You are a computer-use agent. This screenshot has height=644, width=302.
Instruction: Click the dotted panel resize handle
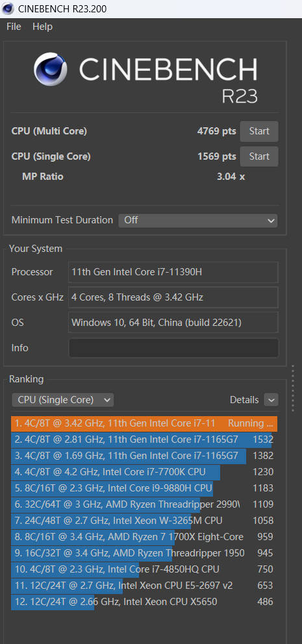(292, 388)
